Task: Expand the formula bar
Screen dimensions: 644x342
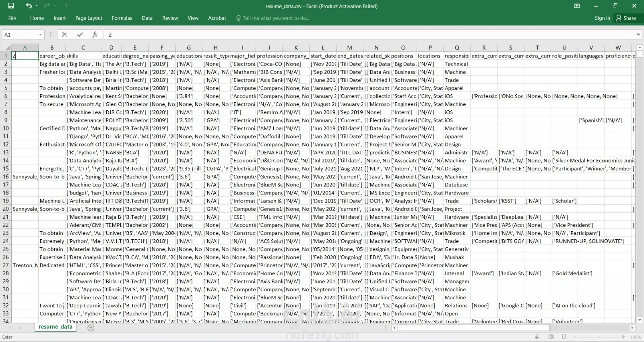Action: click(638, 35)
